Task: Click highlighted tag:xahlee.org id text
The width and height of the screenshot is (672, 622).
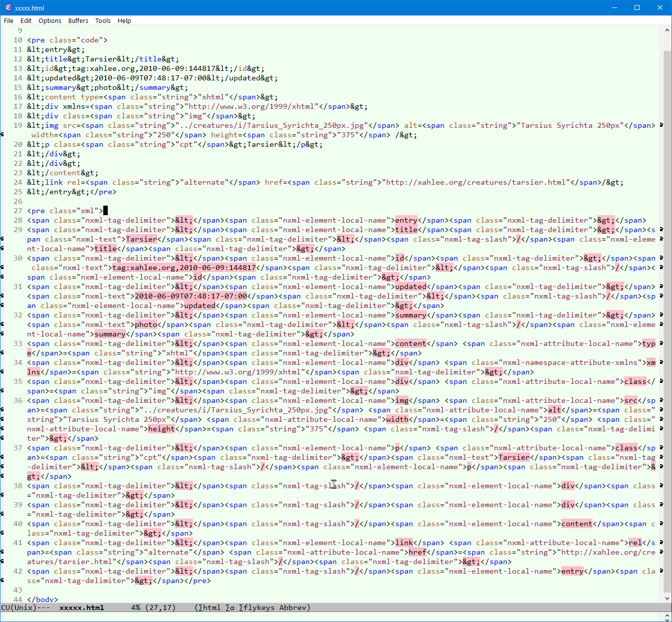Action: (184, 268)
